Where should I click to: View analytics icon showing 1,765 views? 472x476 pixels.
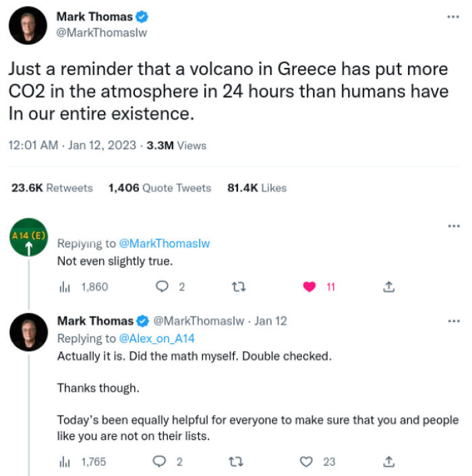coord(64,462)
